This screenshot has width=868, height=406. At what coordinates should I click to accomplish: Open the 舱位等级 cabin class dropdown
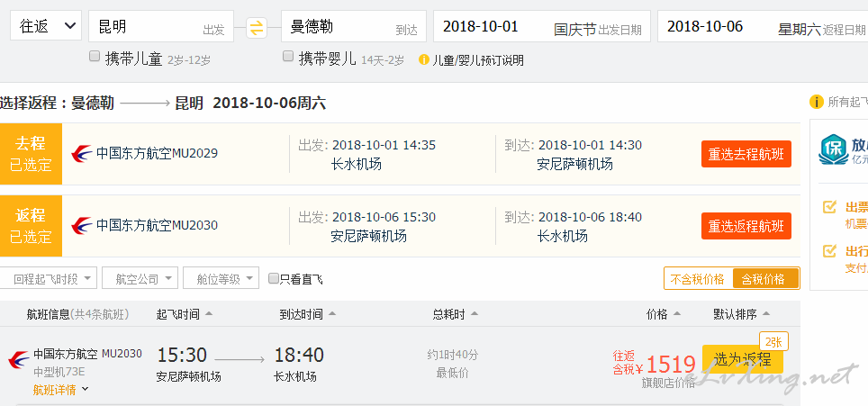[x=221, y=277]
